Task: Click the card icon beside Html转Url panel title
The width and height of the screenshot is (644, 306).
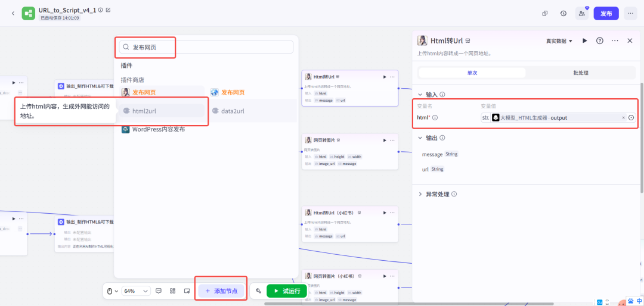Action: (x=467, y=41)
